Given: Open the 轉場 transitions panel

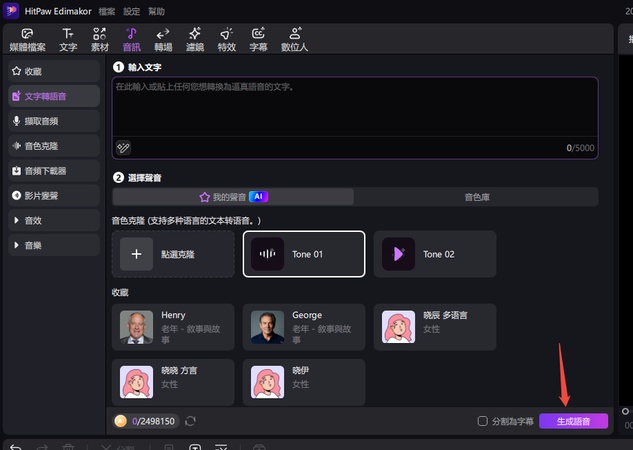Looking at the screenshot, I should tap(163, 40).
